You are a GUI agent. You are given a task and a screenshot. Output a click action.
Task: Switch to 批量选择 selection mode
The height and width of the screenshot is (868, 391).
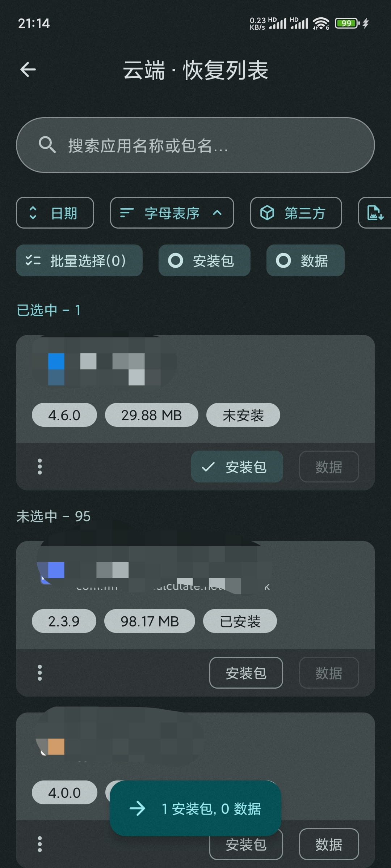[79, 260]
